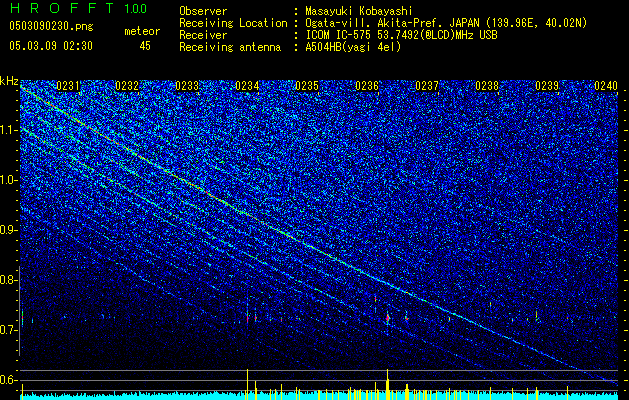
Task: Select the ICOM IC-575 53.7492 MHz USB value
Action: (x=401, y=35)
